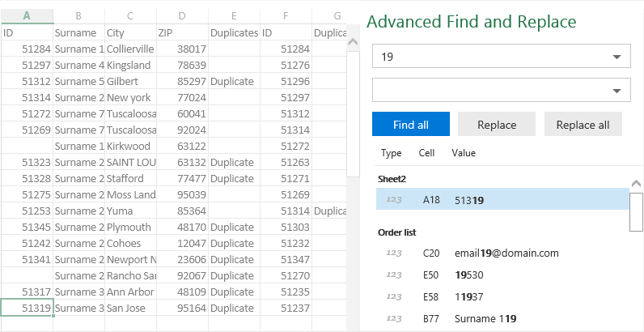The height and width of the screenshot is (332, 644).
Task: Click the Find all button
Action: pos(411,124)
